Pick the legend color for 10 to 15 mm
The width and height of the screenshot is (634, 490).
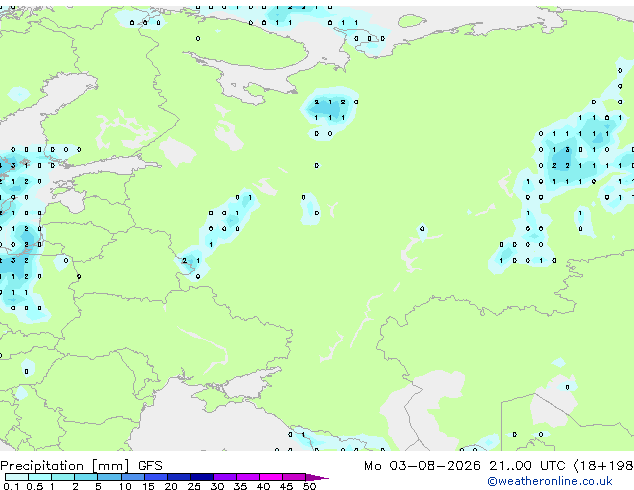pos(133,477)
